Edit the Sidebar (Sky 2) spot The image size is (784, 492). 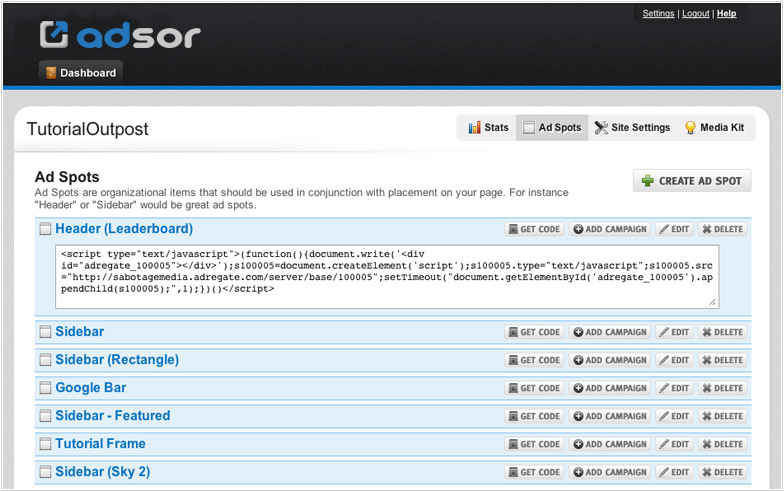coord(674,472)
